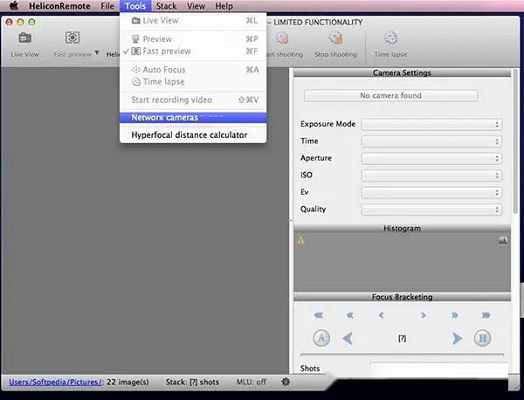The height and width of the screenshot is (400, 524).
Task: Set focus point B in Focus Bracketing
Action: click(x=482, y=338)
